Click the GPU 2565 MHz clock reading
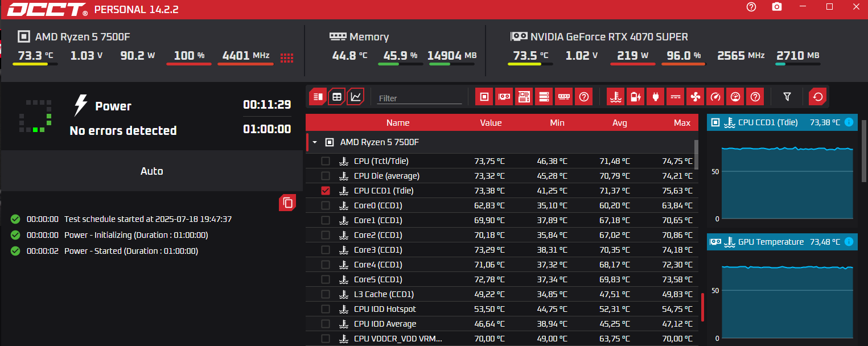The height and width of the screenshot is (346, 868). click(741, 56)
